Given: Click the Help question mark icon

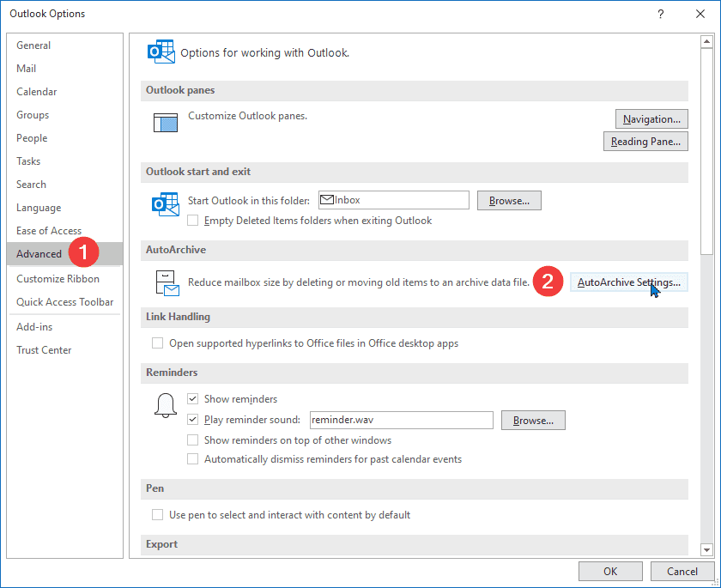Looking at the screenshot, I should pos(660,14).
